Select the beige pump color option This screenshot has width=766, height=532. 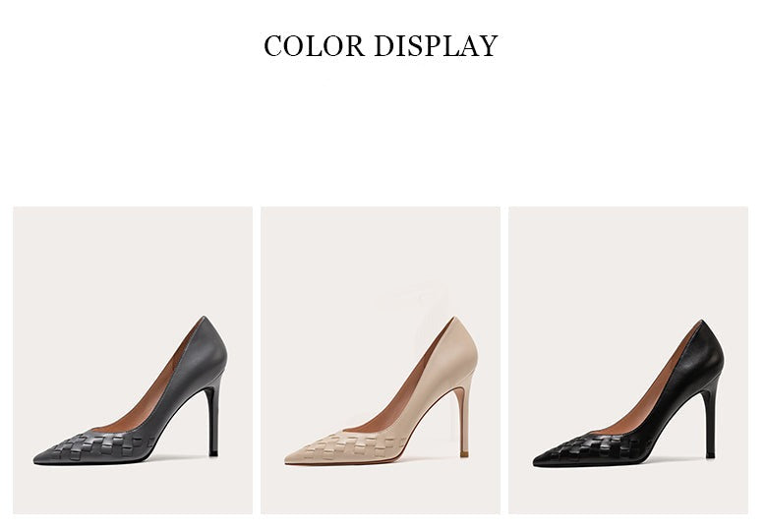click(x=381, y=360)
